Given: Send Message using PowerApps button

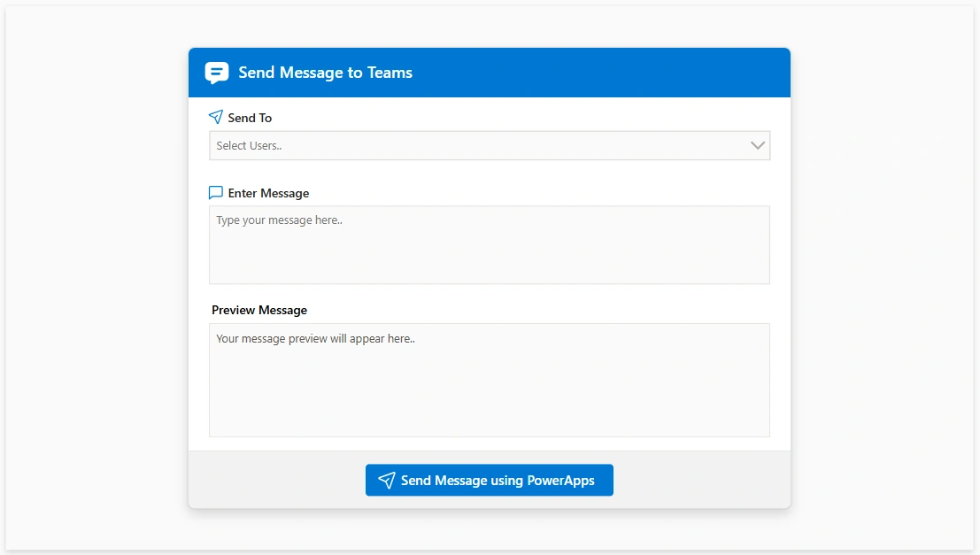Looking at the screenshot, I should tap(490, 480).
